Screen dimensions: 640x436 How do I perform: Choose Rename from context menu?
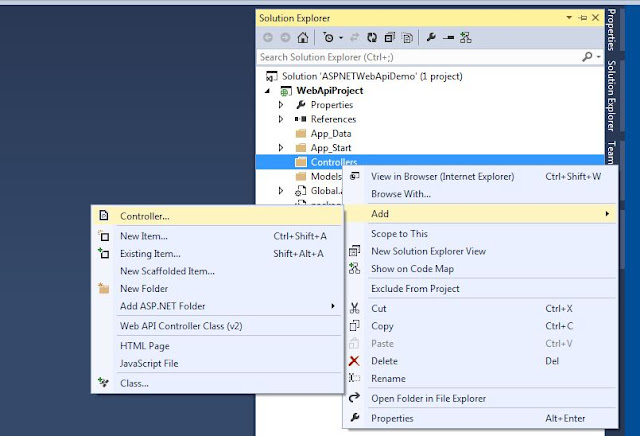point(388,378)
